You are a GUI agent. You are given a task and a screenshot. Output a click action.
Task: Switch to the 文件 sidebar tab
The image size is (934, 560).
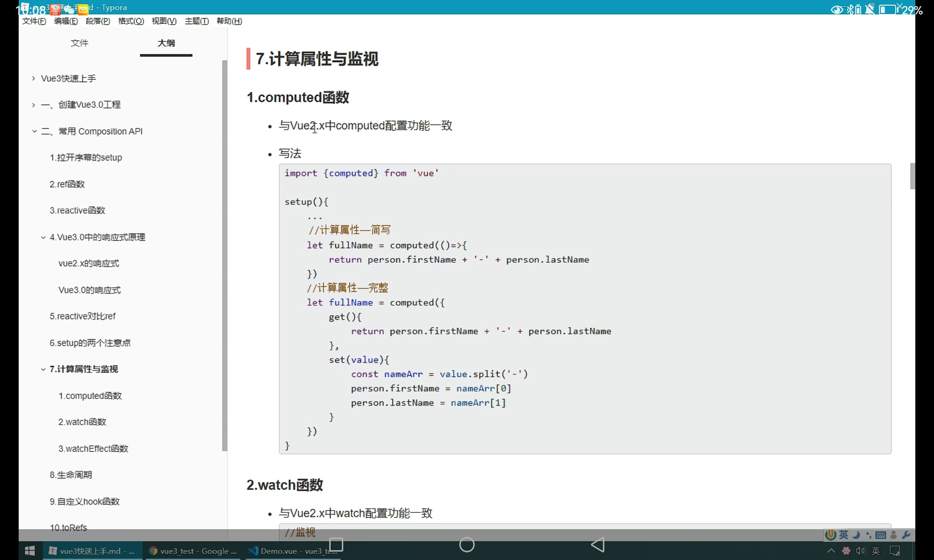point(79,43)
